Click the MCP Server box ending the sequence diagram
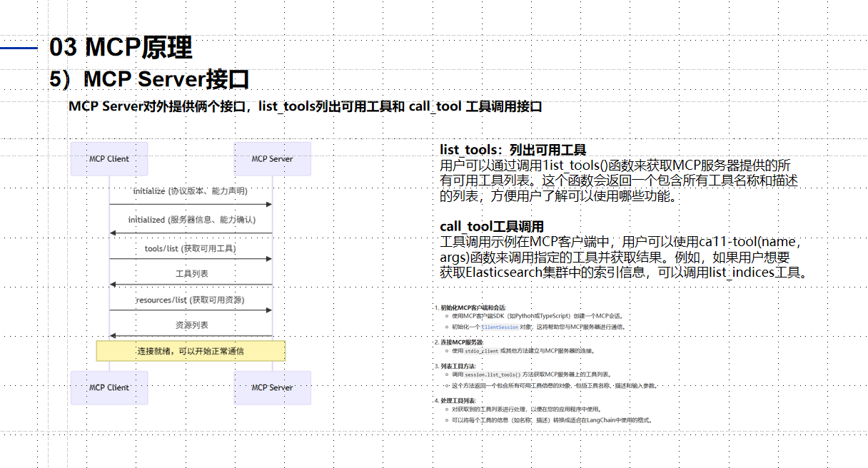 pos(272,387)
